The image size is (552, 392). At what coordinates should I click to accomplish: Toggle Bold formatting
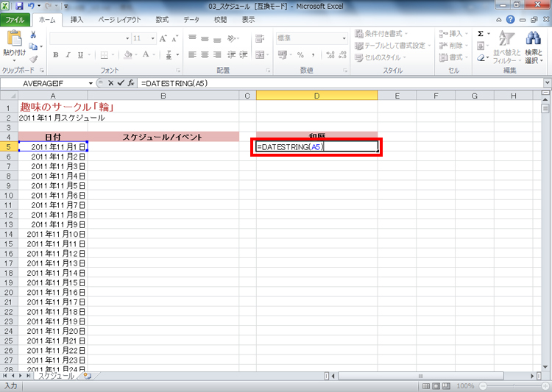[x=56, y=54]
